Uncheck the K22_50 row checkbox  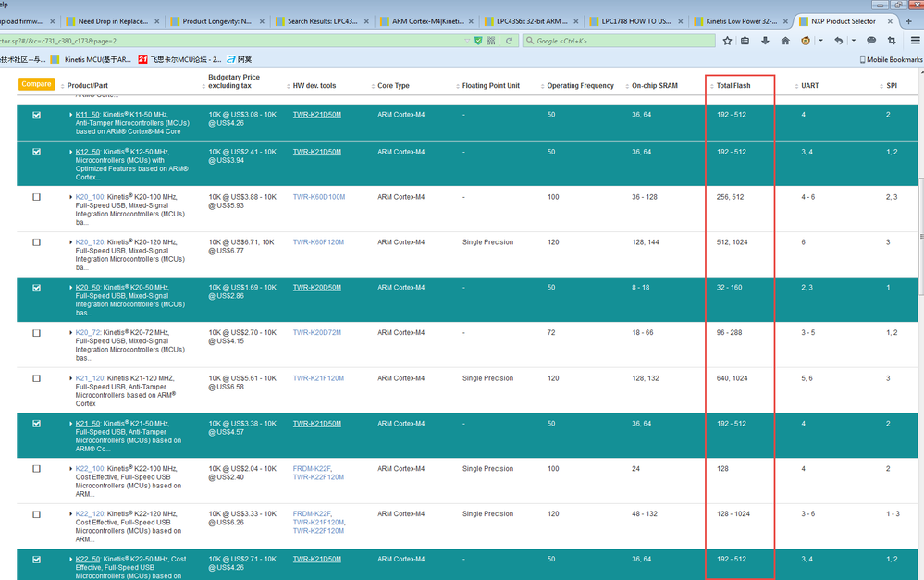click(x=37, y=560)
